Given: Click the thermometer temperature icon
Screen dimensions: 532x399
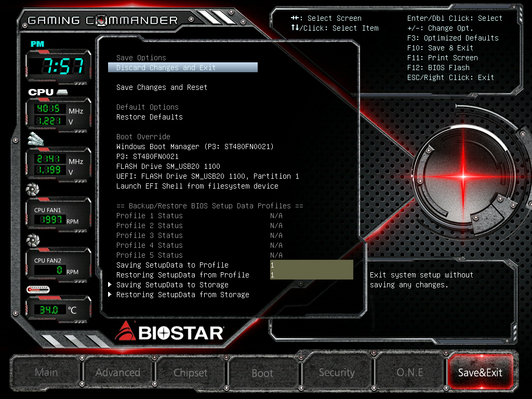Looking at the screenshot, I should click(38, 289).
